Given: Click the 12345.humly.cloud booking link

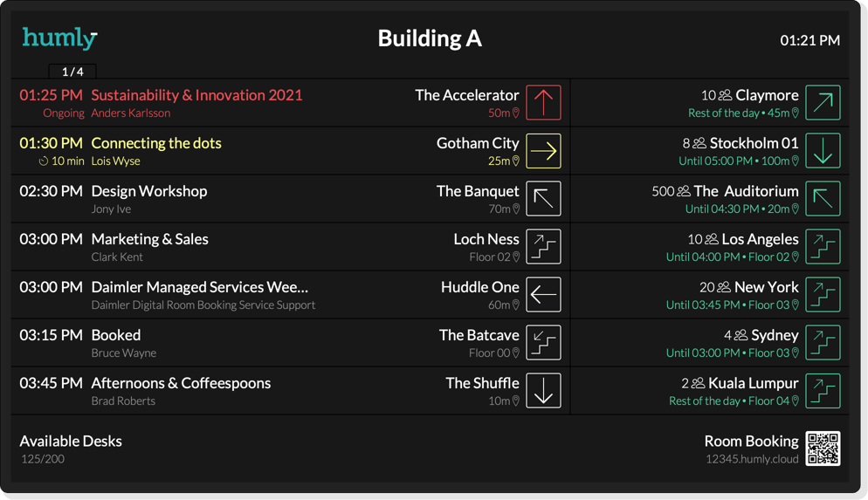Looking at the screenshot, I should coord(752,459).
